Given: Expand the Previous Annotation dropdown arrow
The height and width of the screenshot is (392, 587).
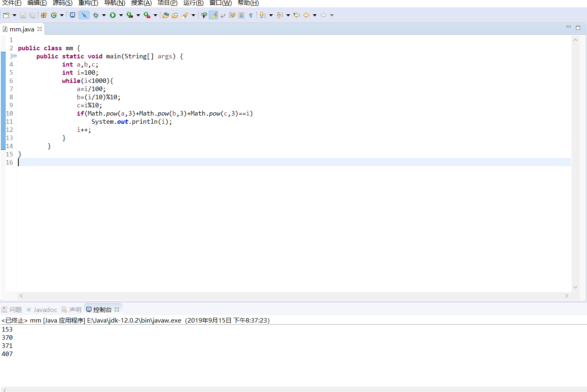Looking at the screenshot, I should point(288,15).
